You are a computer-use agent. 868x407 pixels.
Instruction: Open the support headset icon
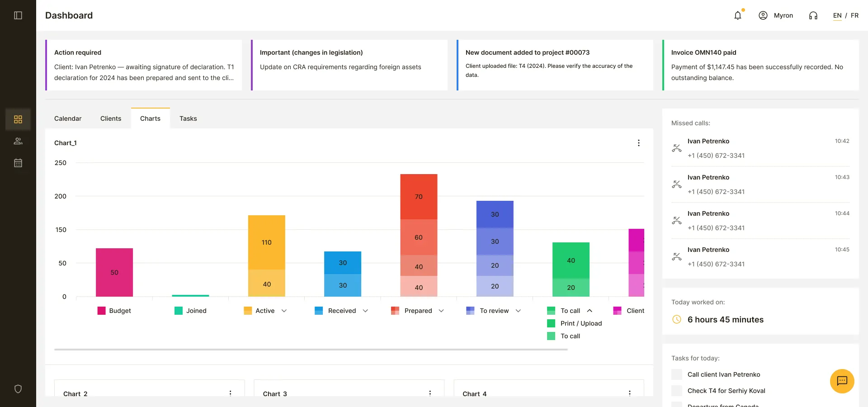(813, 15)
